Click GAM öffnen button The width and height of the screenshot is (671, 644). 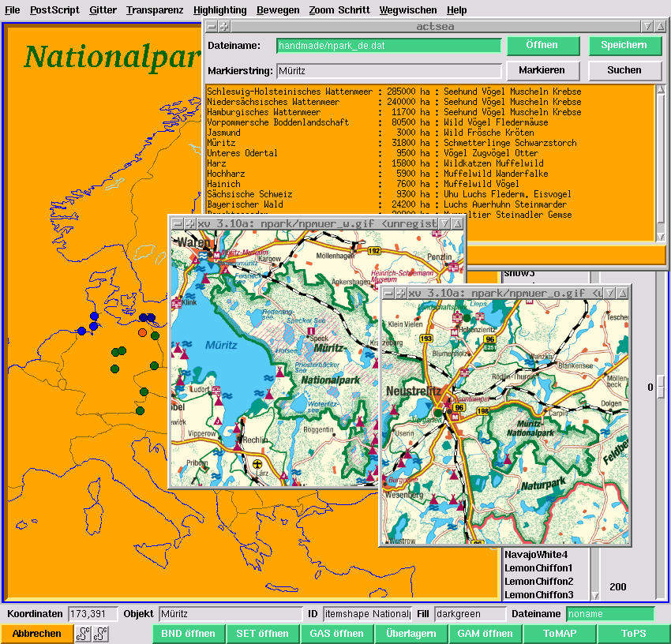point(485,633)
